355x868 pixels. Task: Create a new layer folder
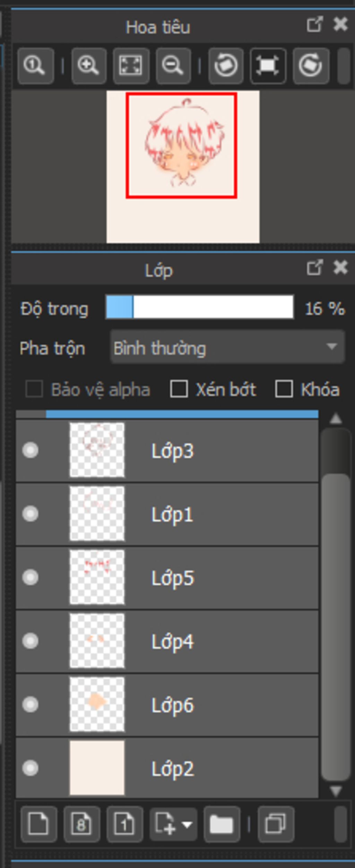222,824
